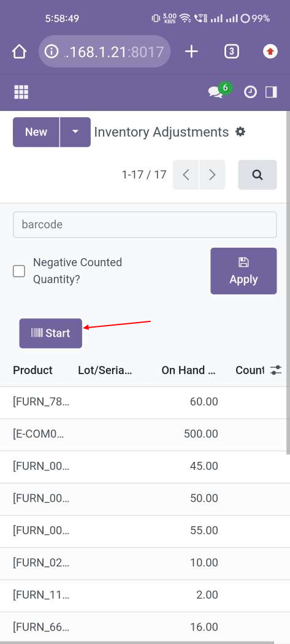The image size is (290, 644).
Task: Open the activities clock icon
Action: 250,92
